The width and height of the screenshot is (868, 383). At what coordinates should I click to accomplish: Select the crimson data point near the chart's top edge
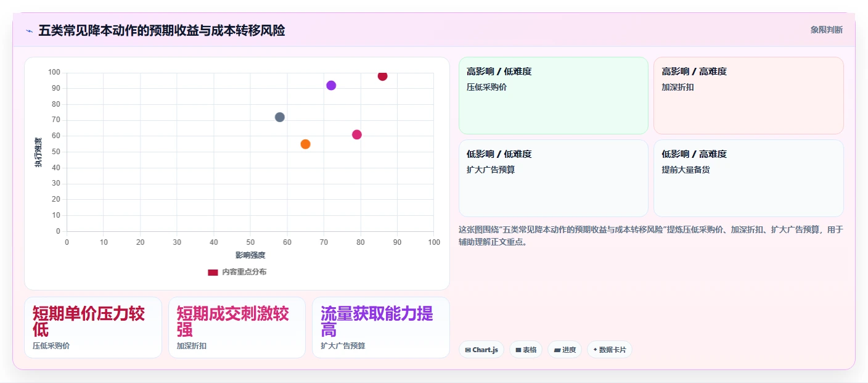(x=382, y=76)
